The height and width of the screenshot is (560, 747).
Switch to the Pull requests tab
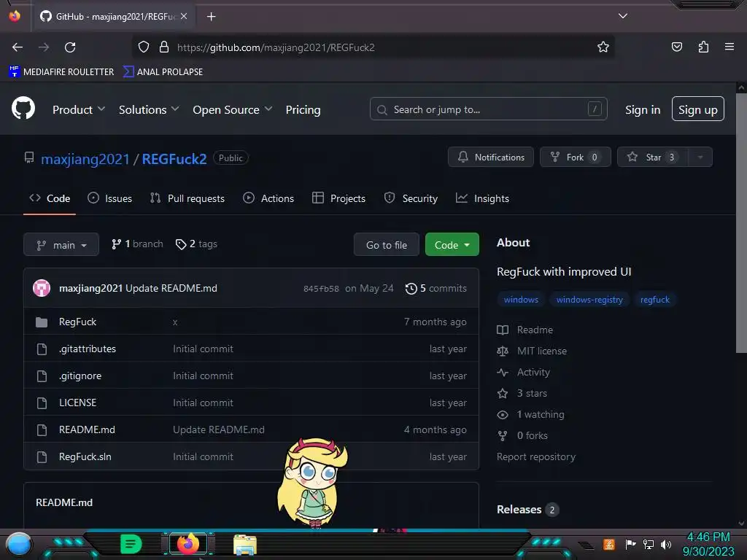[187, 198]
